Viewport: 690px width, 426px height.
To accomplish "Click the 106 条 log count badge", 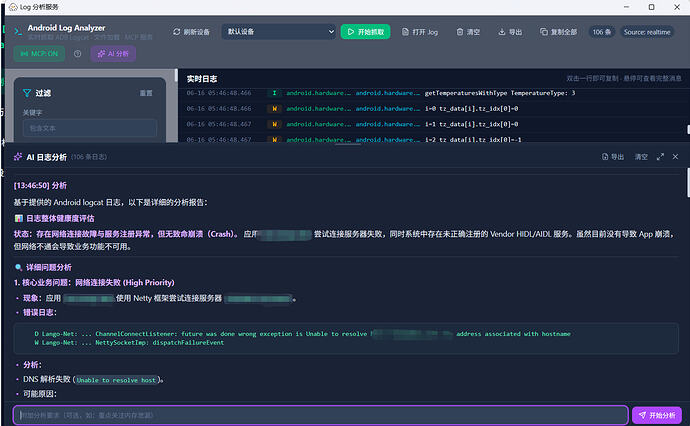I will pyautogui.click(x=602, y=32).
